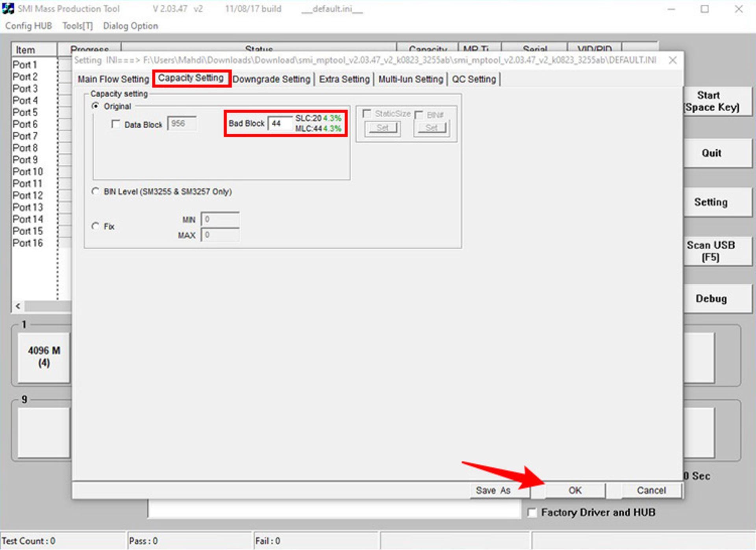This screenshot has height=550, width=756.
Task: Open the Config HUB menu
Action: 28,26
